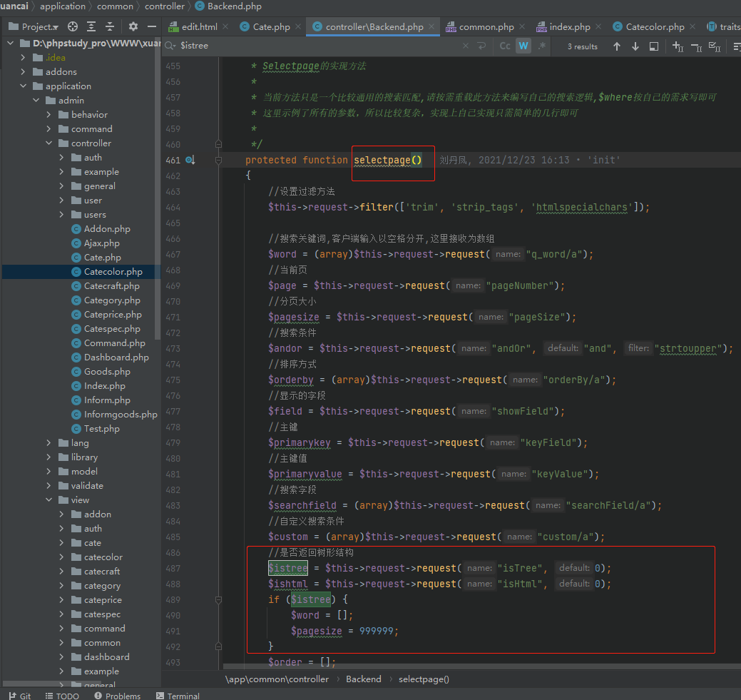Collapse the controller folder
Image resolution: width=741 pixels, height=700 pixels.
[x=48, y=143]
